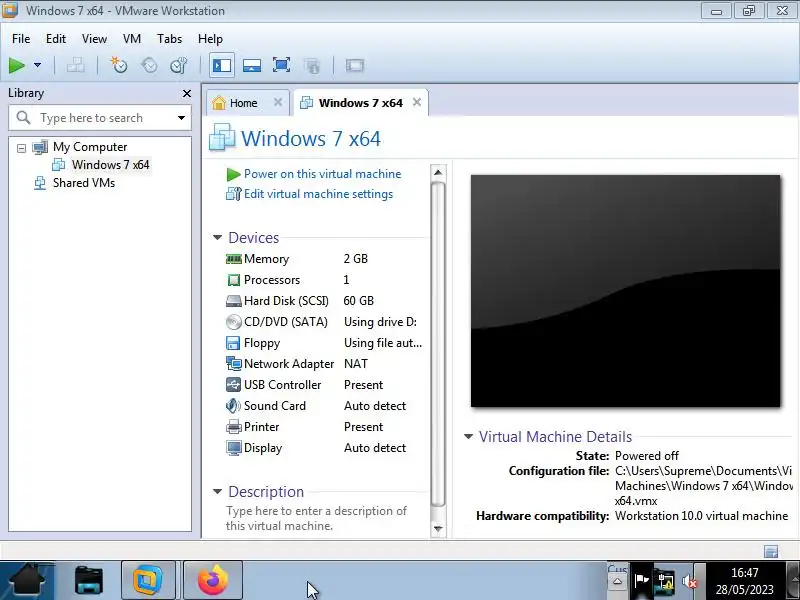Open the View menu

click(94, 39)
